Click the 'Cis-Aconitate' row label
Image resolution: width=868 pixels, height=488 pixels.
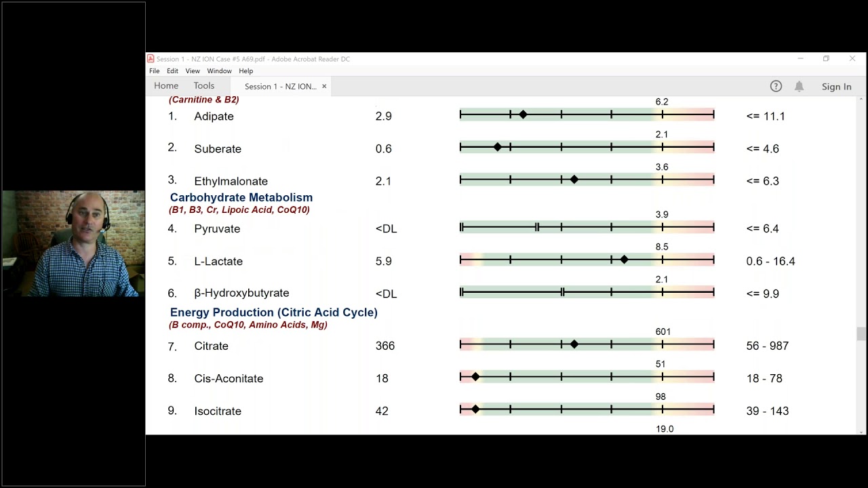click(229, 379)
